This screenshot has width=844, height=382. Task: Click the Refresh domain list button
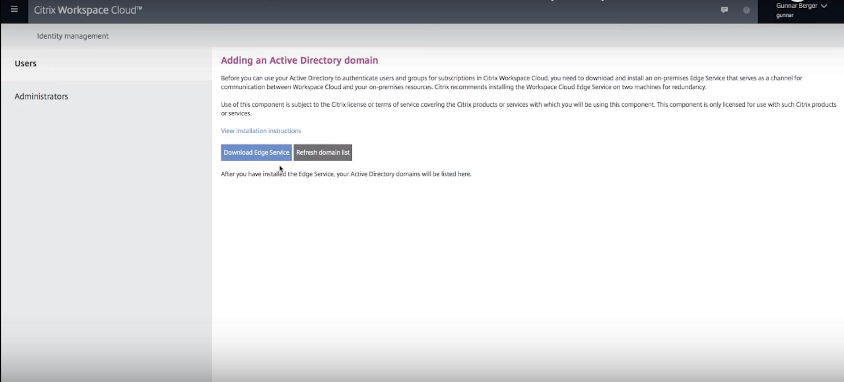[x=323, y=152]
